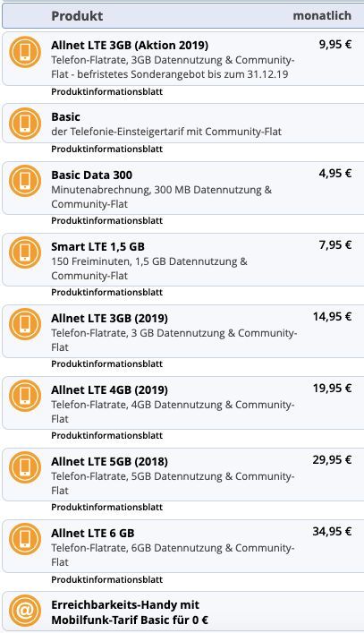
Task: Open Produktinformationsblatt under Allnet LTE 3GB Aktion
Action: coord(106,92)
